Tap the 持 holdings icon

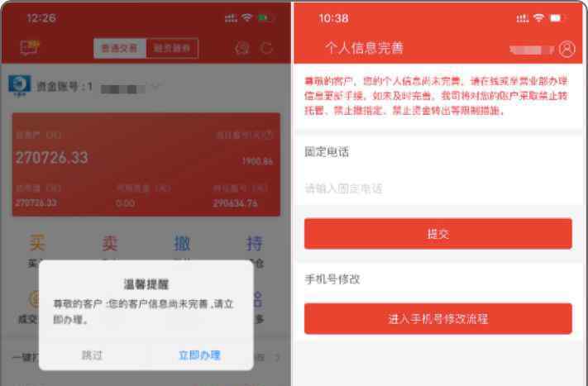[255, 243]
